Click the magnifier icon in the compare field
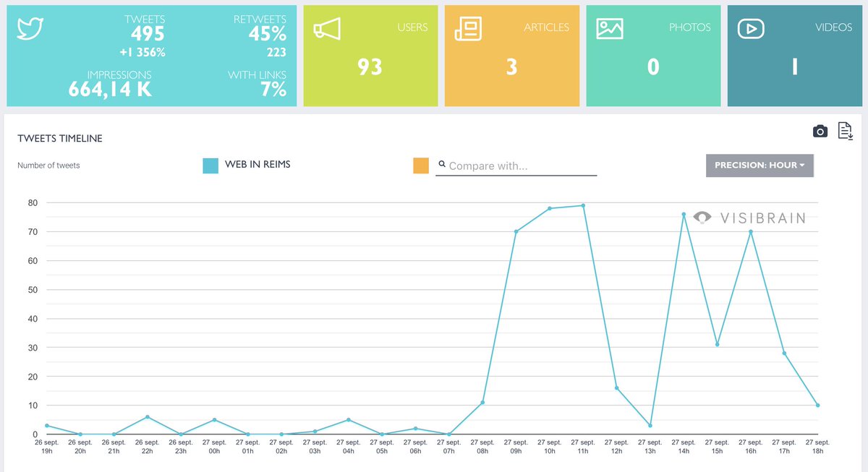Viewport: 868px width, 472px height. (442, 164)
